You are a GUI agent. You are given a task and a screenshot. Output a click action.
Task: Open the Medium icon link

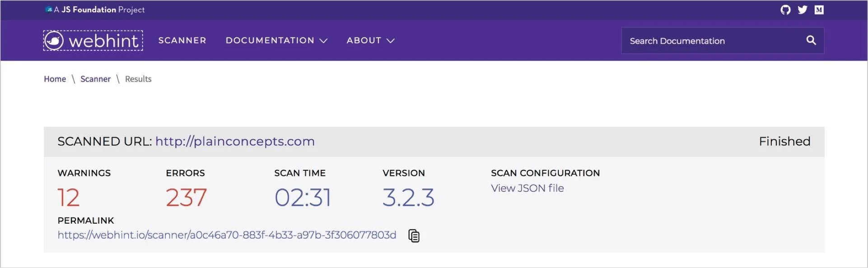click(x=819, y=10)
